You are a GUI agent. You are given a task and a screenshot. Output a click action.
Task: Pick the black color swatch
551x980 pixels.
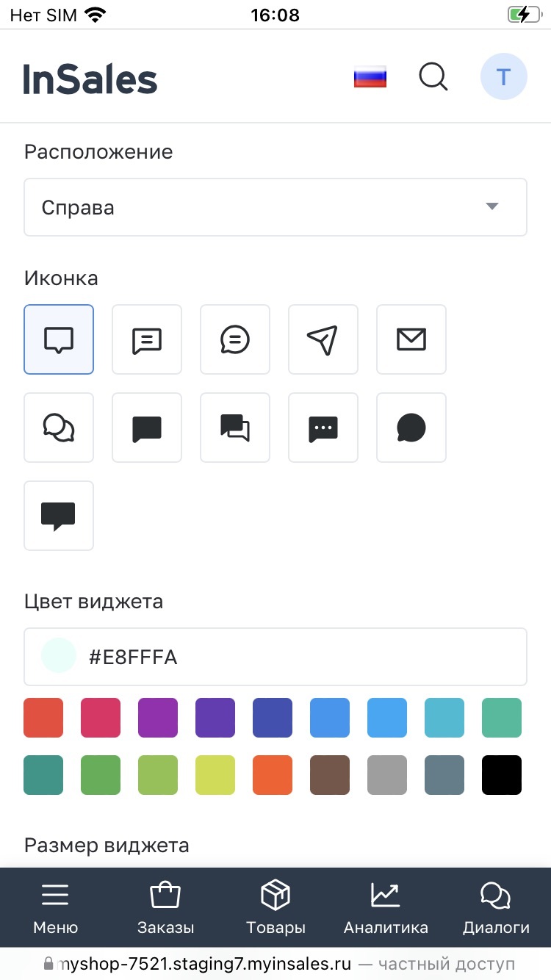coord(502,775)
